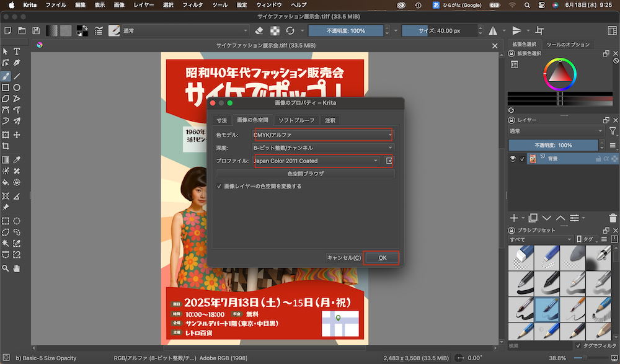
Task: Select the Rectangular Selection tool
Action: pyautogui.click(x=6, y=221)
